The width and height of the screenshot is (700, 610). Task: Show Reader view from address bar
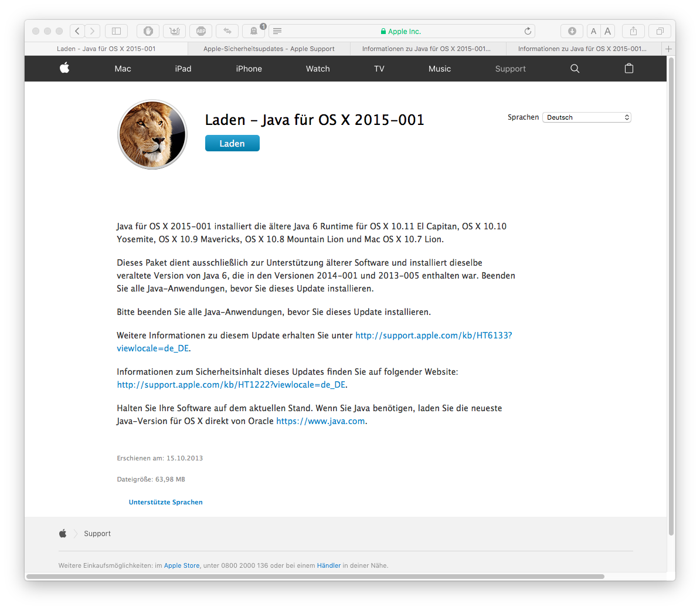pyautogui.click(x=277, y=31)
